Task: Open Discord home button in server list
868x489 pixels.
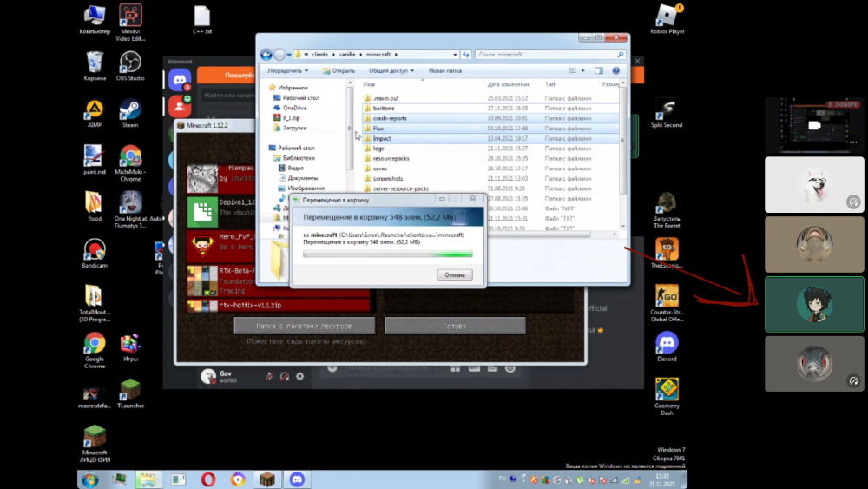Action: 180,80
